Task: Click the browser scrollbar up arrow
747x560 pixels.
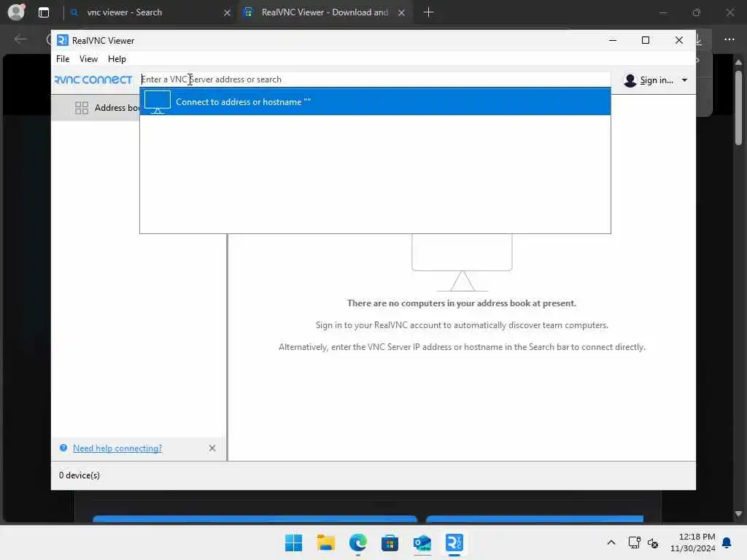Action: coord(738,63)
